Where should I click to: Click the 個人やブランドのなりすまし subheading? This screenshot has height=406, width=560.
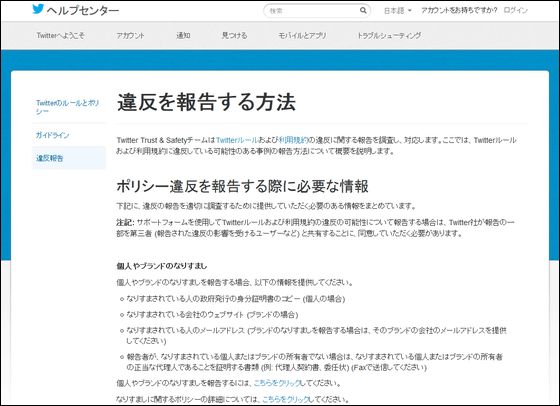click(162, 266)
